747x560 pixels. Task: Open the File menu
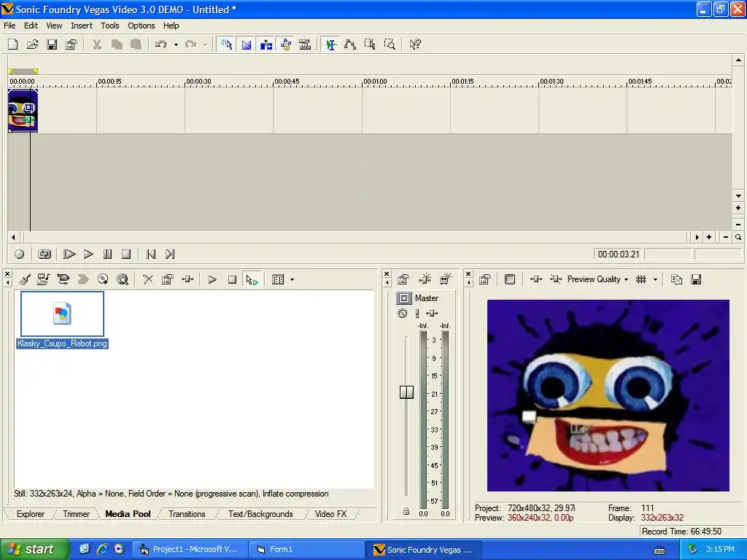tap(9, 26)
